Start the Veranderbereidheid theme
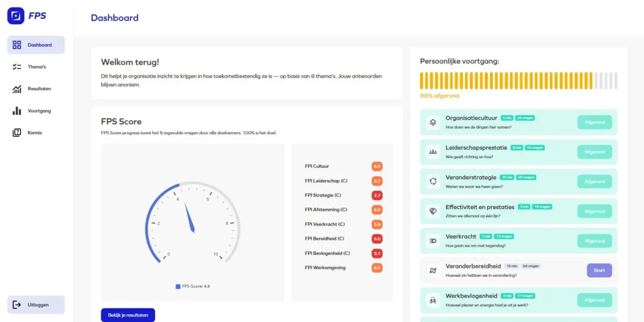644x322 pixels. [x=599, y=270]
